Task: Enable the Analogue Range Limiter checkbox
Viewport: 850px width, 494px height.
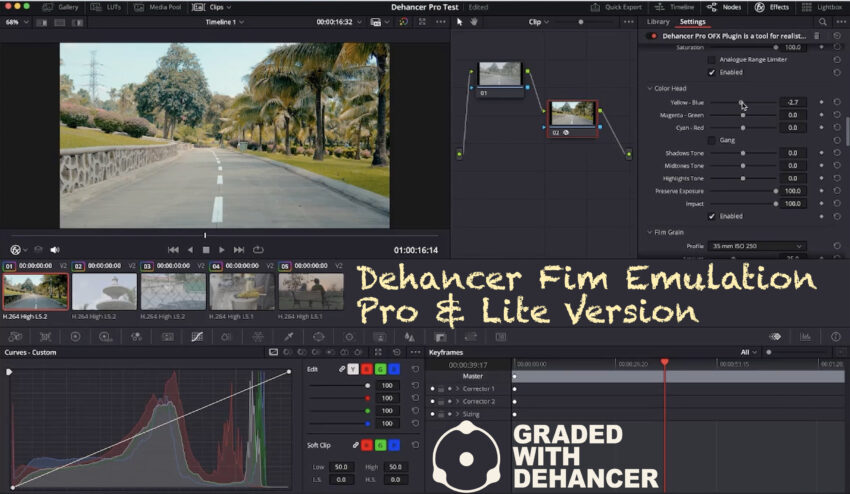Action: coord(712,60)
